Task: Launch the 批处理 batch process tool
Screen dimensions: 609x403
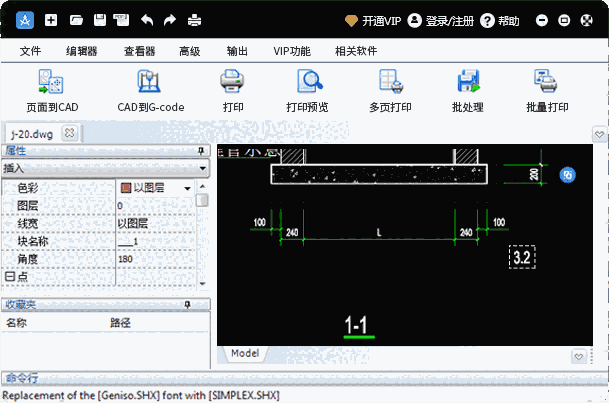Action: pos(467,82)
